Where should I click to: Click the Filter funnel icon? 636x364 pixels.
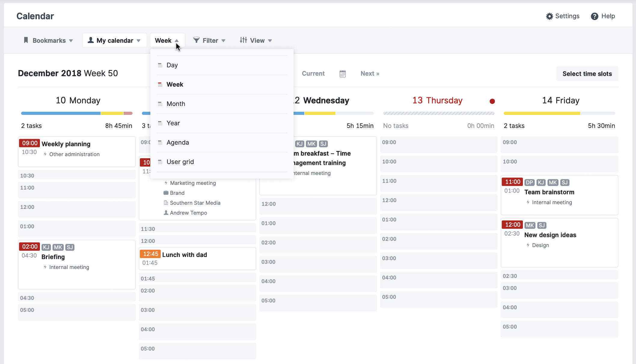point(196,40)
